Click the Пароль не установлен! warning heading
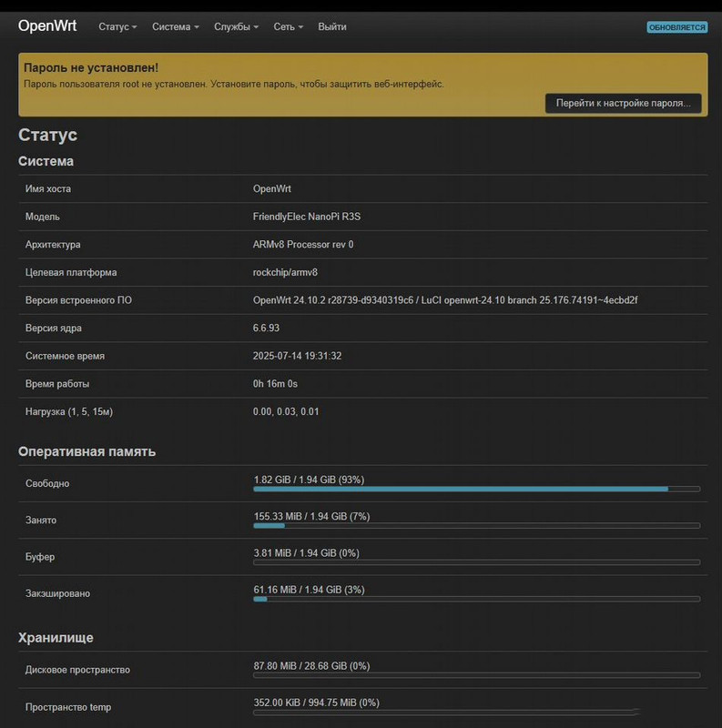722x728 pixels. click(x=91, y=67)
